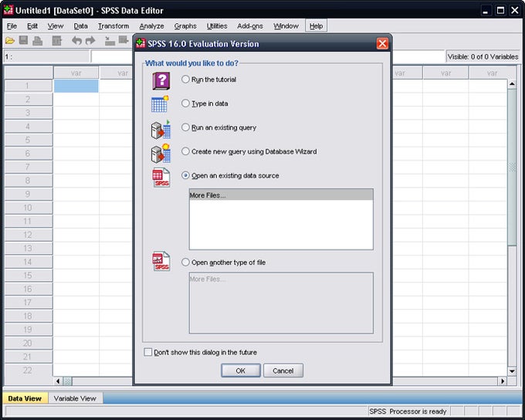Click the purple tutorial question mark icon
The width and height of the screenshot is (525, 420).
[x=161, y=81]
